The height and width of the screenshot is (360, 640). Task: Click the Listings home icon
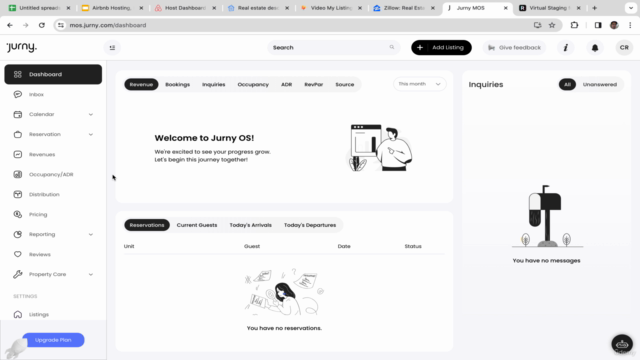18,314
